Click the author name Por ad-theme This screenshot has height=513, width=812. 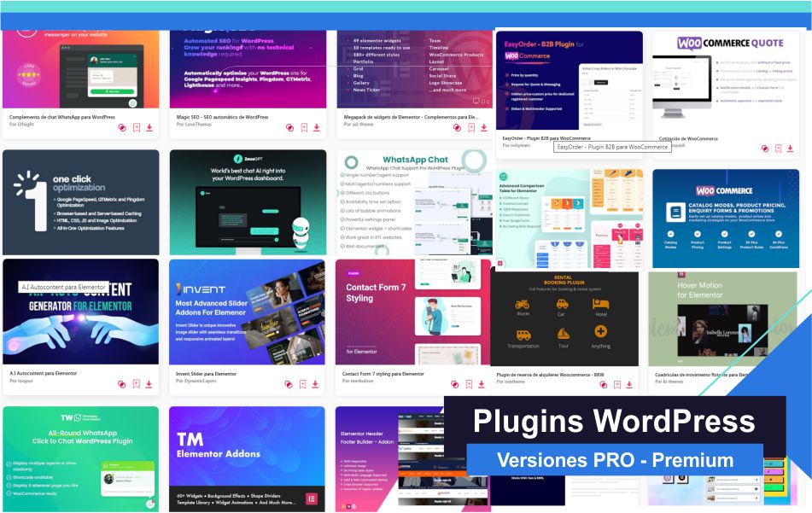[359, 125]
